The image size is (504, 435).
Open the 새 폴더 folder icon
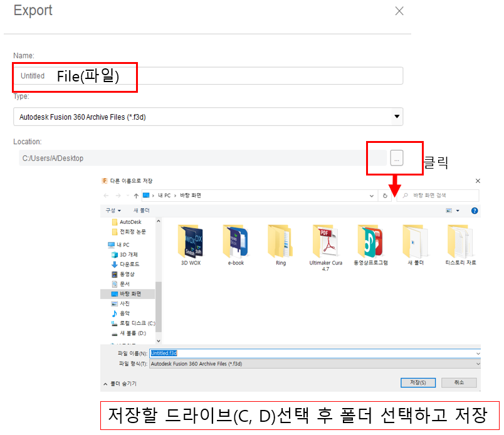(x=415, y=245)
